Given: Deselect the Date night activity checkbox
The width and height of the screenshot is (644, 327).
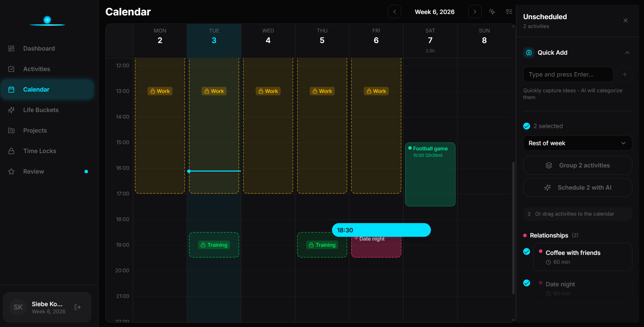Looking at the screenshot, I should point(527,283).
